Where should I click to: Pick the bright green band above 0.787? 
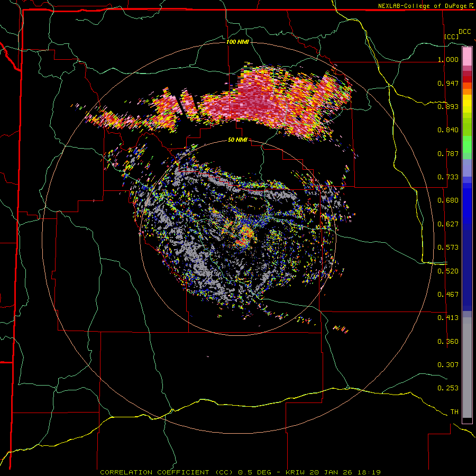[467, 144]
